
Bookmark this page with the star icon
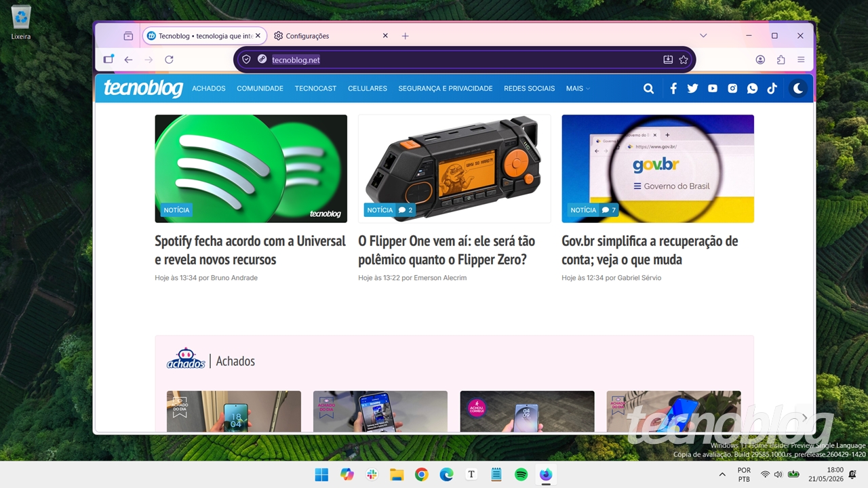coord(684,60)
